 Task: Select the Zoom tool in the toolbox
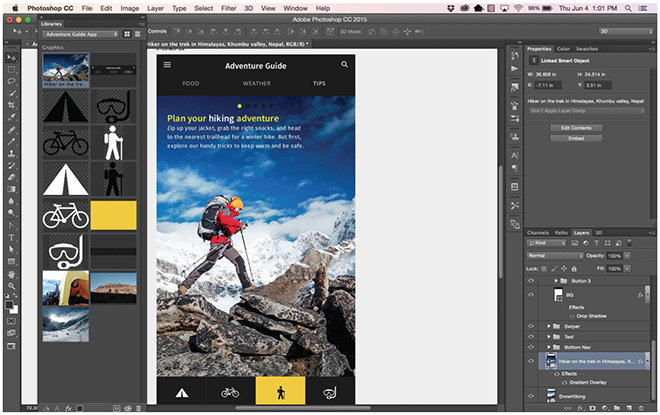coord(11,286)
